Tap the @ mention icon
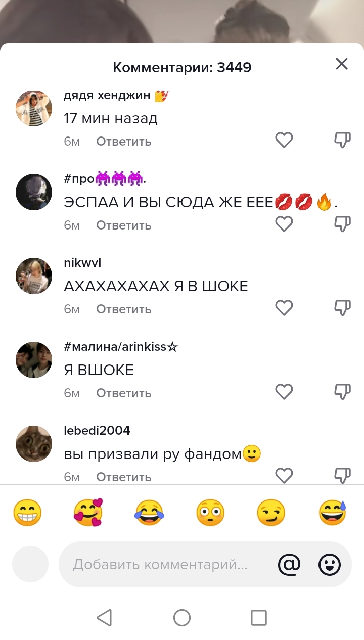This screenshot has height=640, width=364. [x=289, y=564]
